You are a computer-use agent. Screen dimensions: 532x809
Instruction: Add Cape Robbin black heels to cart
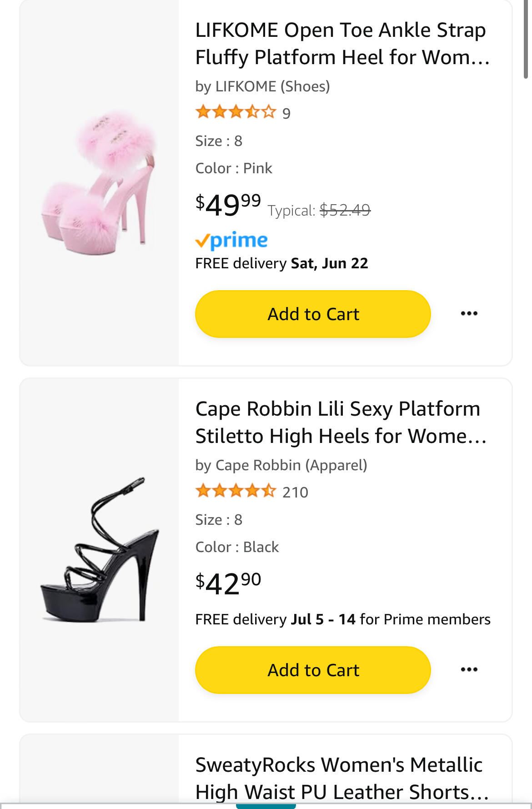[313, 670]
